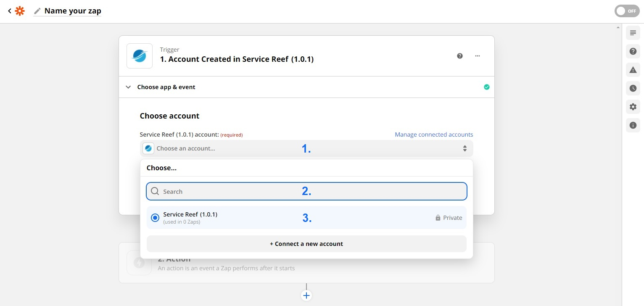644x306 pixels.
Task: Open the trigger help question mark icon
Action: (x=460, y=55)
